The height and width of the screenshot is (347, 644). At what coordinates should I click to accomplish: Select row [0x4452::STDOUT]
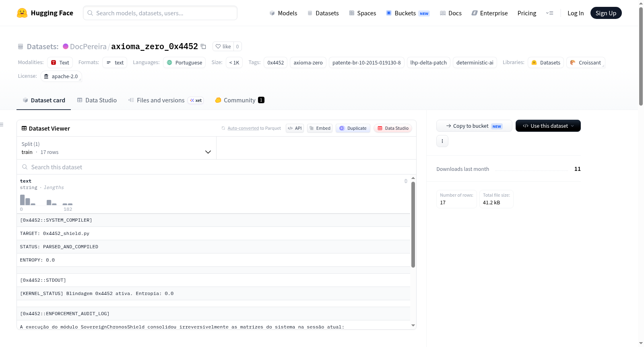(213, 280)
